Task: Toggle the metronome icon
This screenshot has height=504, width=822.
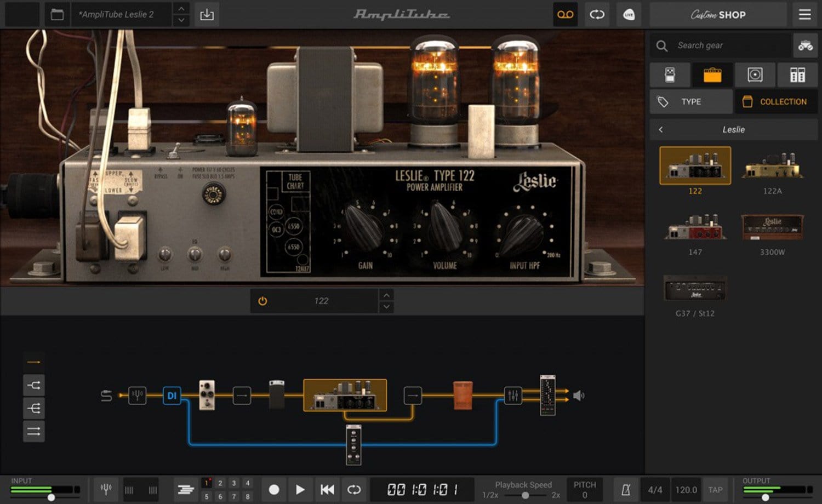Action: pos(626,490)
